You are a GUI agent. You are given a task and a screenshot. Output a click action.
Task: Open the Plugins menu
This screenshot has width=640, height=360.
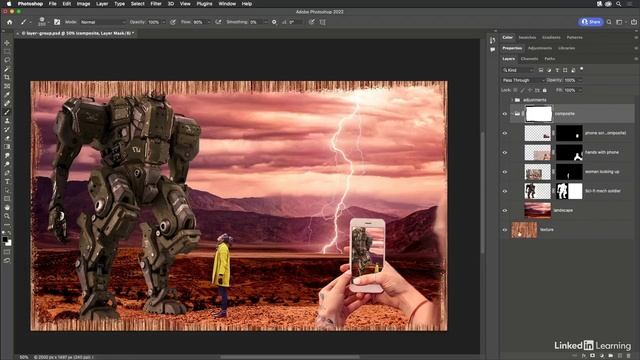coord(204,4)
